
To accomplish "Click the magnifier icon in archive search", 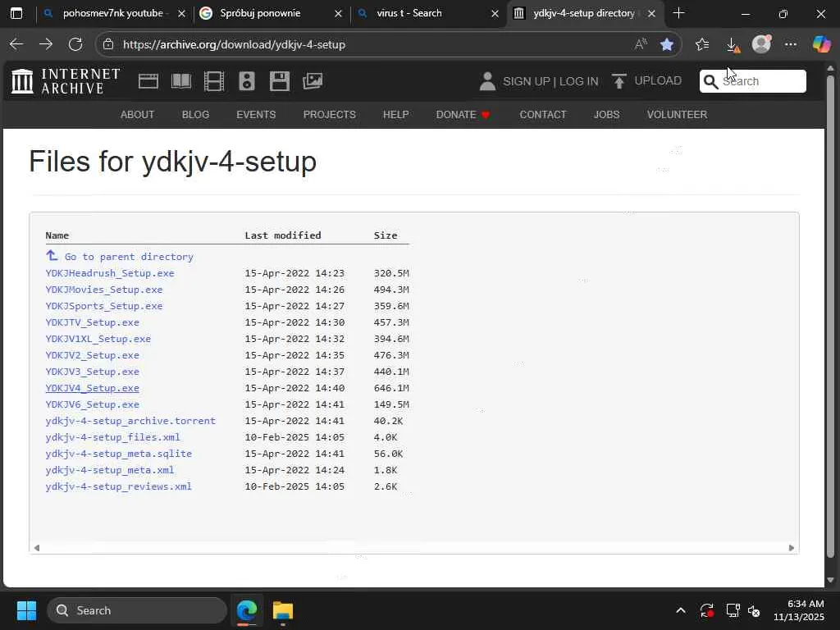I will tap(711, 81).
